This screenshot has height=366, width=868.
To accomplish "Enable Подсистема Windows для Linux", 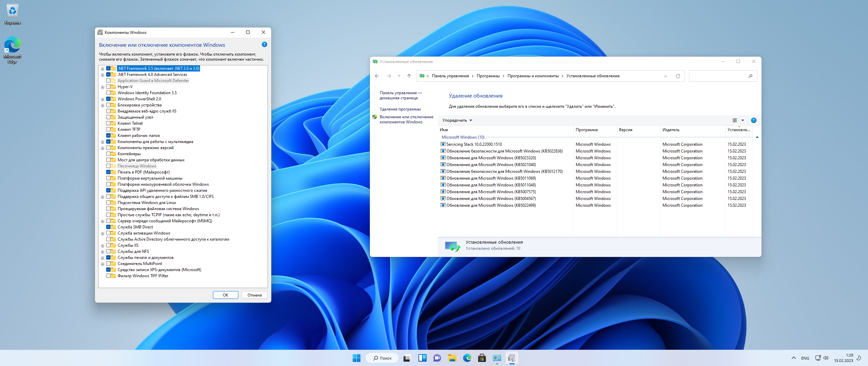I will pyautogui.click(x=108, y=203).
